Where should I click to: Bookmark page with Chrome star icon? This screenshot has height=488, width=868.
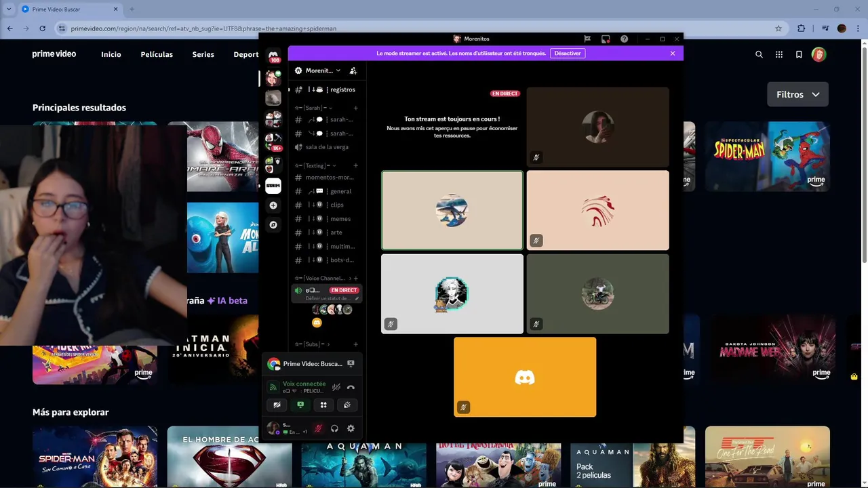coord(778,28)
